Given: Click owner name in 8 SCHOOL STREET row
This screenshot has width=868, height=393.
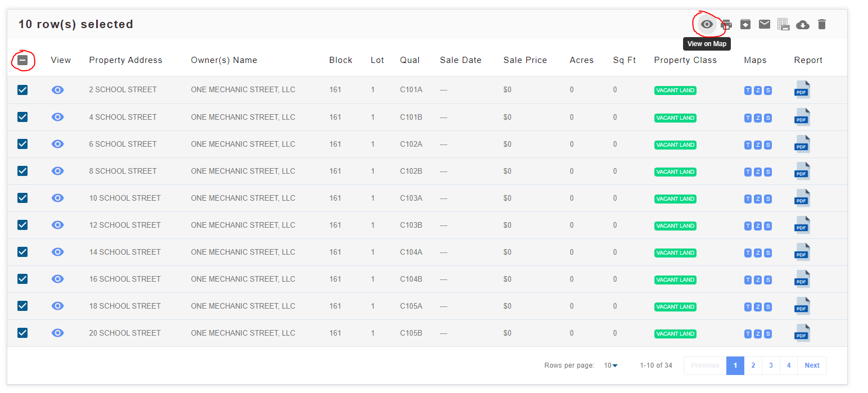Looking at the screenshot, I should point(243,171).
